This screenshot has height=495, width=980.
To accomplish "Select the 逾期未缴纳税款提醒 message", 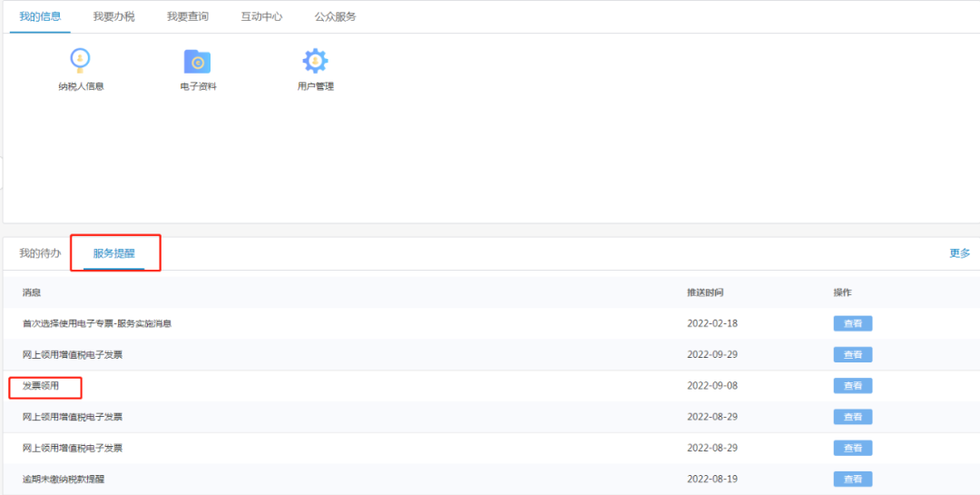I will coord(64,480).
